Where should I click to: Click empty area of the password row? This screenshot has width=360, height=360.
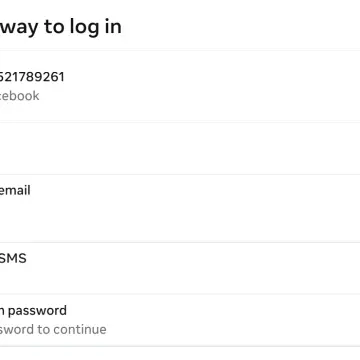pos(227,320)
